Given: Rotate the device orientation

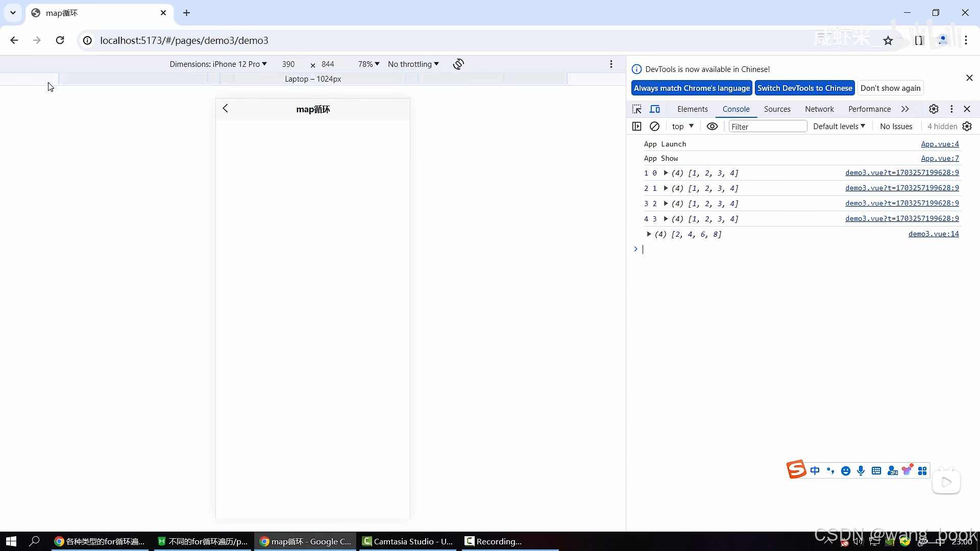Looking at the screenshot, I should (458, 64).
